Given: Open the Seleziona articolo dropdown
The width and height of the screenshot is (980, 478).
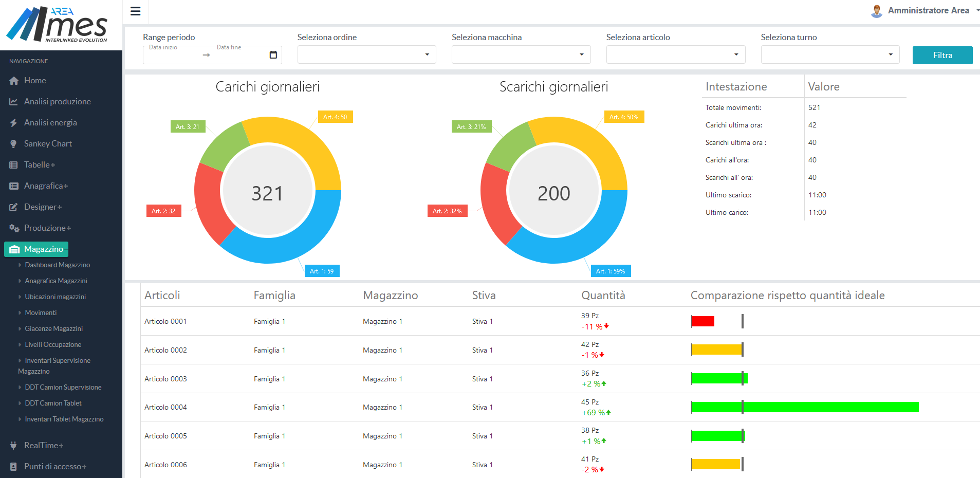Looking at the screenshot, I should pos(676,54).
